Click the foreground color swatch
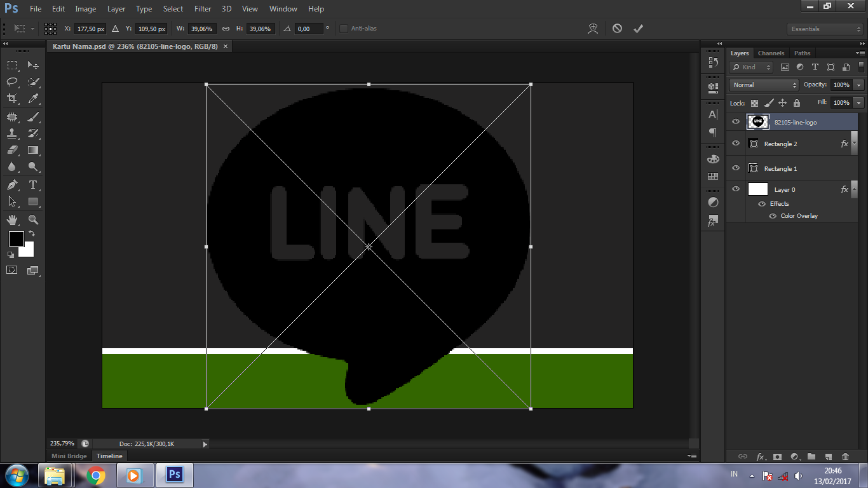 16,239
